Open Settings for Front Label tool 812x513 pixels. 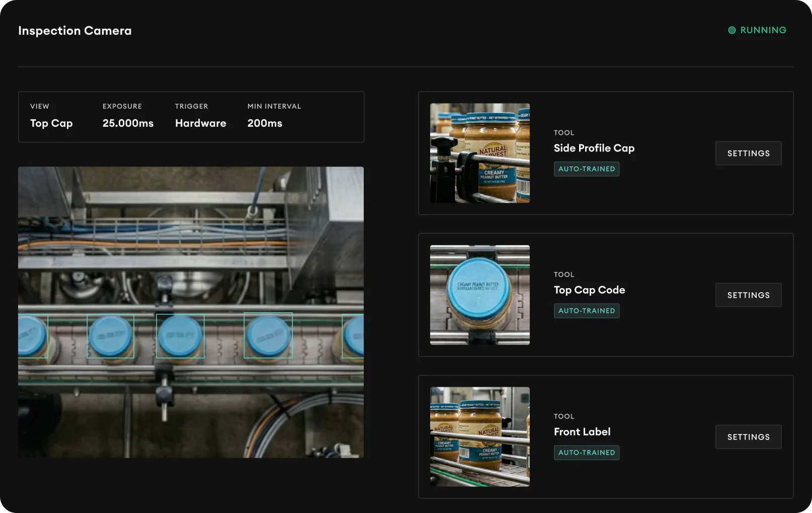tap(748, 437)
